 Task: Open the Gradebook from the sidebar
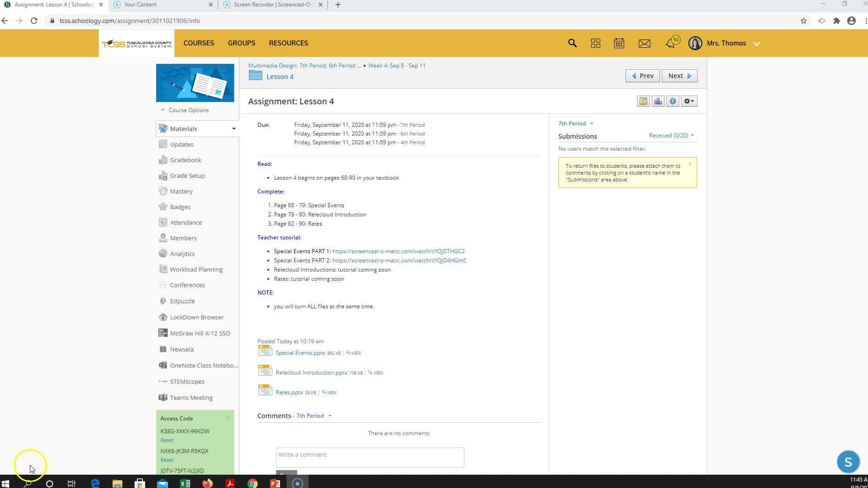tap(186, 160)
